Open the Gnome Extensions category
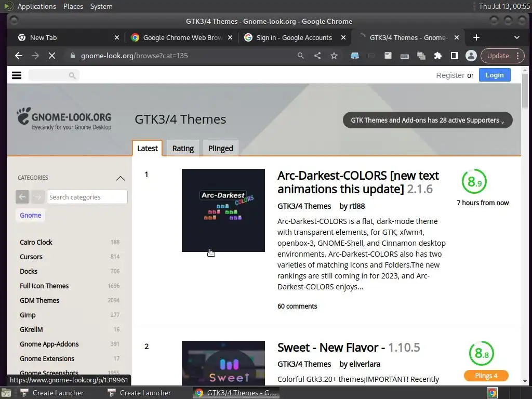532x399 pixels. pyautogui.click(x=47, y=358)
